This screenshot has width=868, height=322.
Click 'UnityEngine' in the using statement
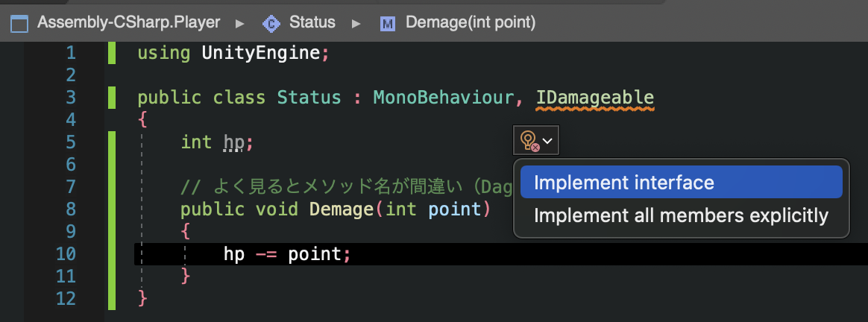point(261,54)
